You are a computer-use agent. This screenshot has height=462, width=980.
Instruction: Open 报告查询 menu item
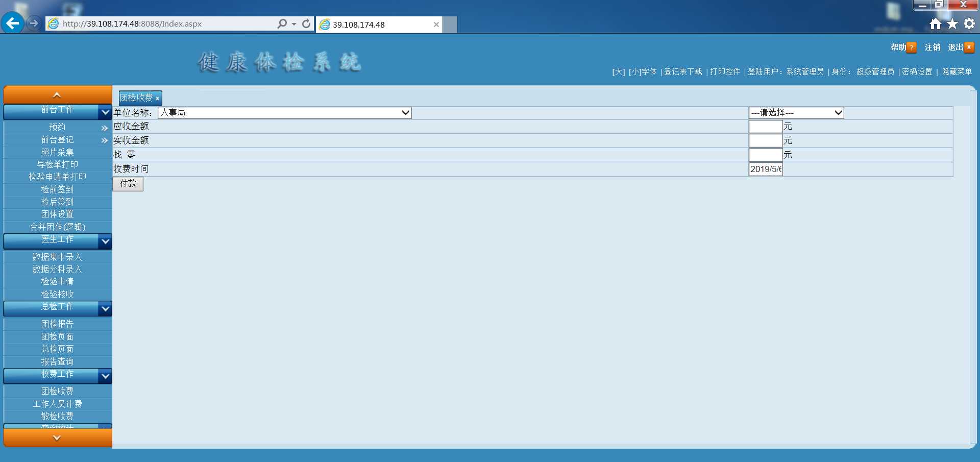tap(57, 361)
